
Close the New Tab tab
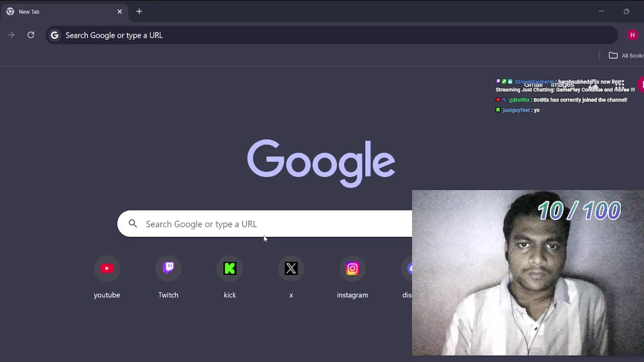point(120,11)
